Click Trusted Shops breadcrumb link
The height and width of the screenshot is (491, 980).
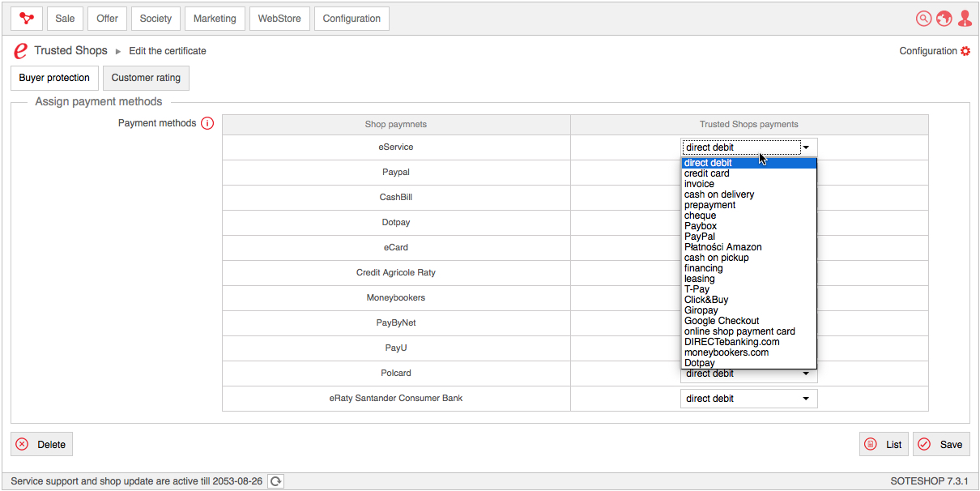(70, 50)
